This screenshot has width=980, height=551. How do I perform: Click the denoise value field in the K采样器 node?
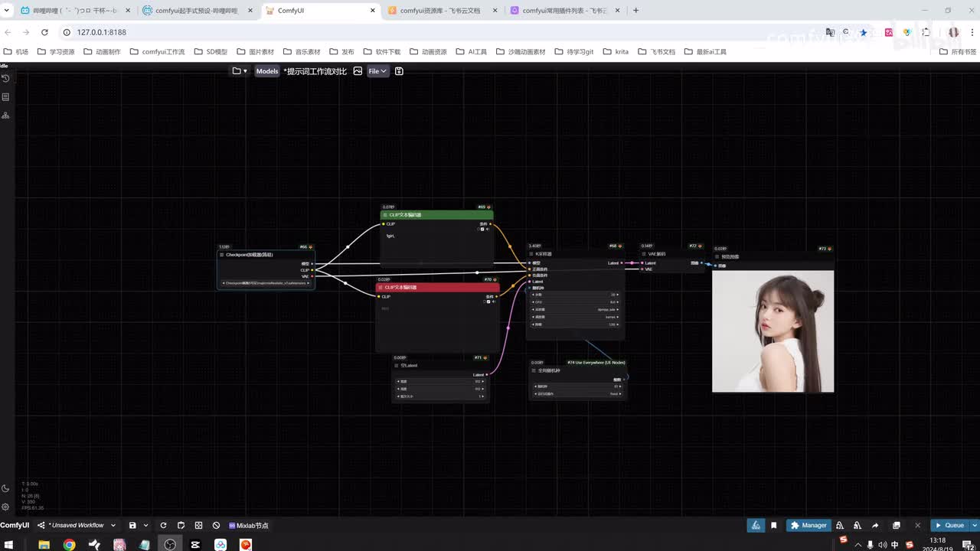pos(575,324)
